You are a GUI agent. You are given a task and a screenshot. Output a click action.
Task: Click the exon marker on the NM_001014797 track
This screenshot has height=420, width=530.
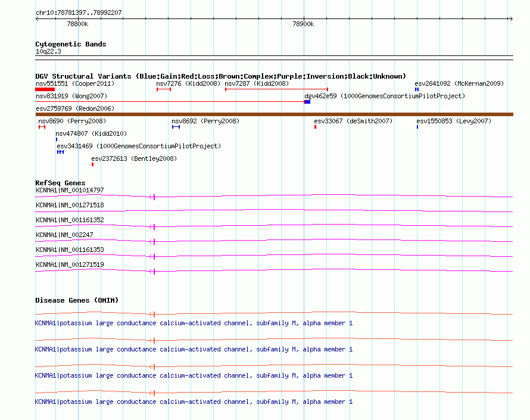click(153, 197)
